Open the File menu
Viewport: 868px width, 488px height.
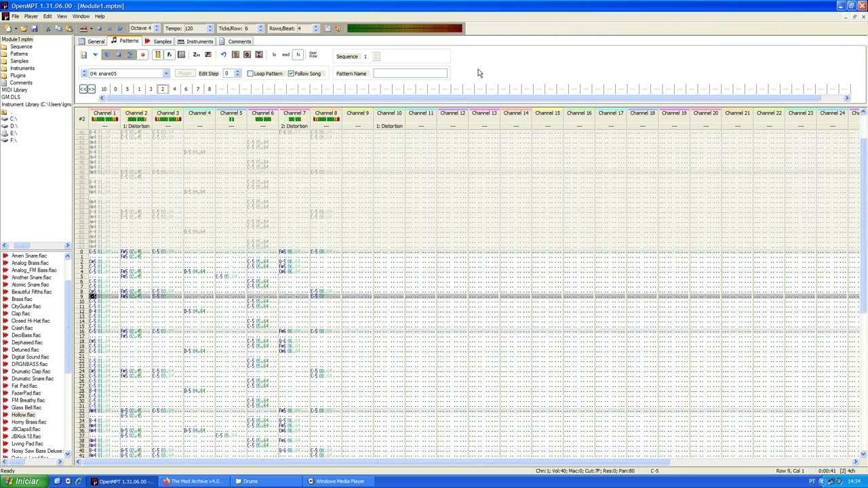[x=15, y=16]
